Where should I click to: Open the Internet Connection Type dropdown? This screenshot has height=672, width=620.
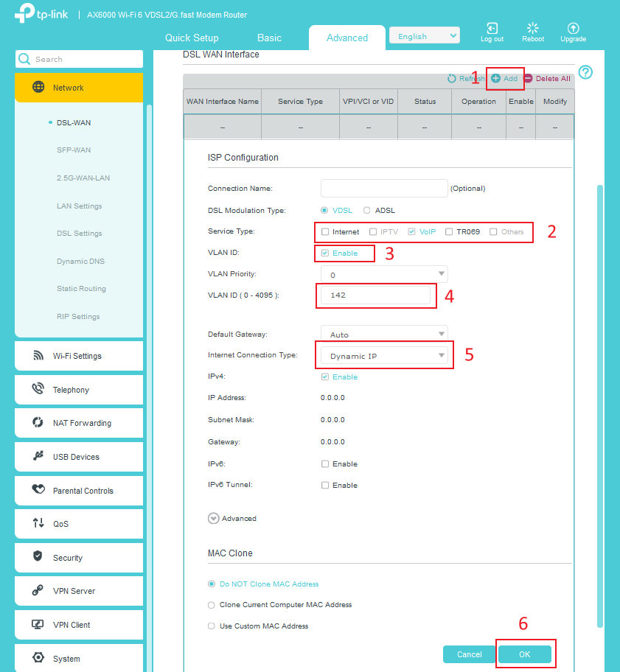click(x=383, y=355)
